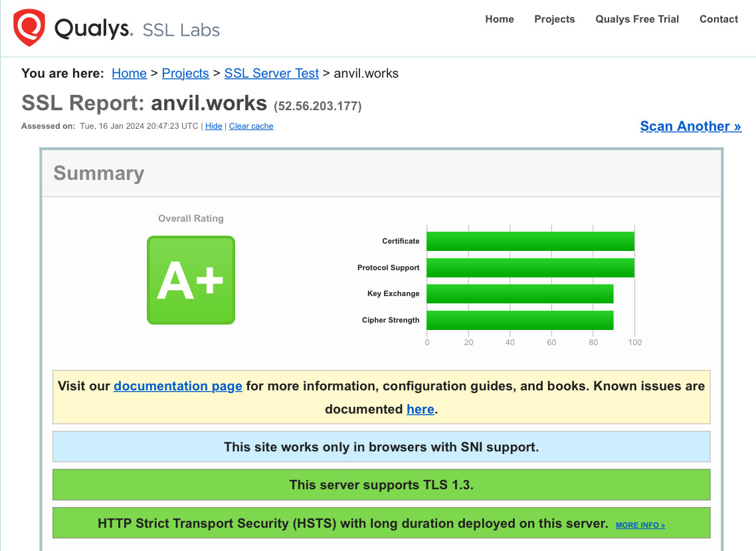
Task: Follow the Projects breadcrumb link
Action: [x=185, y=73]
